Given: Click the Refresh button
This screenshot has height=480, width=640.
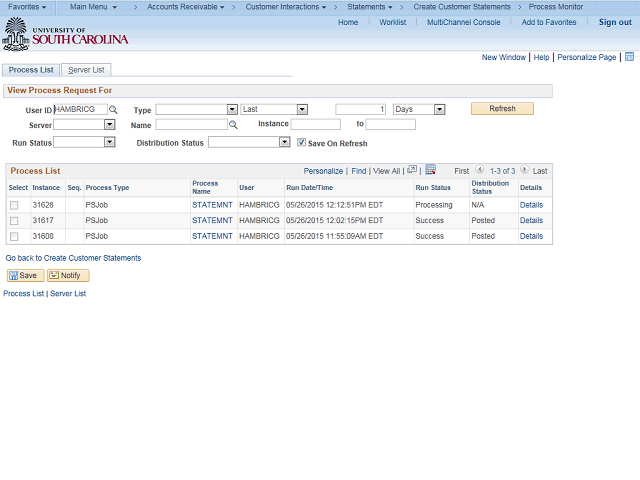Looking at the screenshot, I should (x=502, y=109).
